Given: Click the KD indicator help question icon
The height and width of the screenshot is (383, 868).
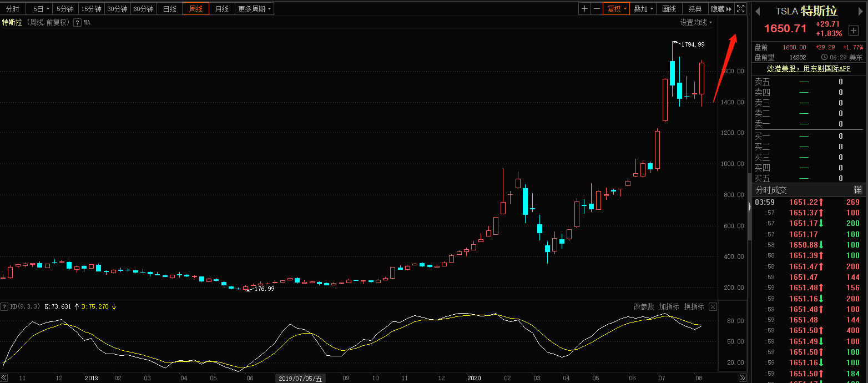Looking at the screenshot, I should [4, 306].
